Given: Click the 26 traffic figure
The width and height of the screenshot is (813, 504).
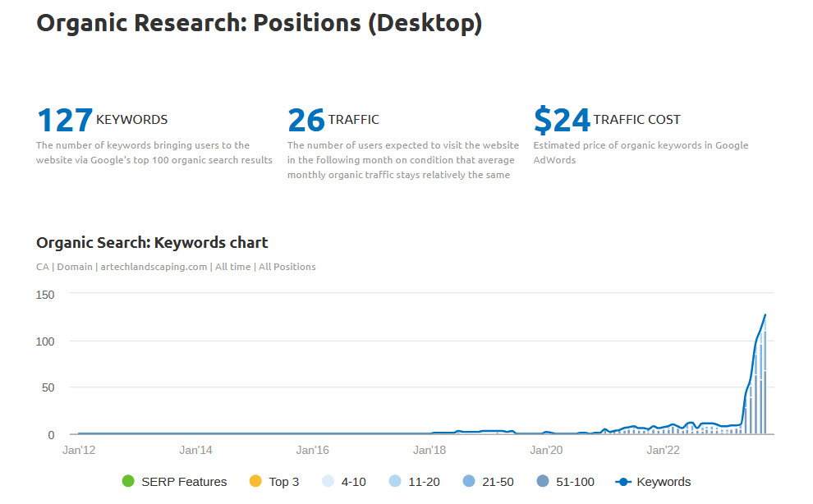Looking at the screenshot, I should tap(306, 120).
